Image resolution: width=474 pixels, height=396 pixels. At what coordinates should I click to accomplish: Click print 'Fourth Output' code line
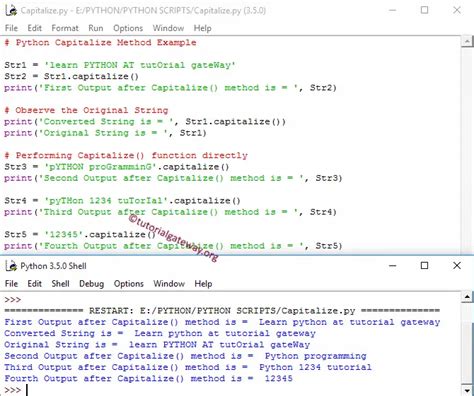click(x=173, y=246)
